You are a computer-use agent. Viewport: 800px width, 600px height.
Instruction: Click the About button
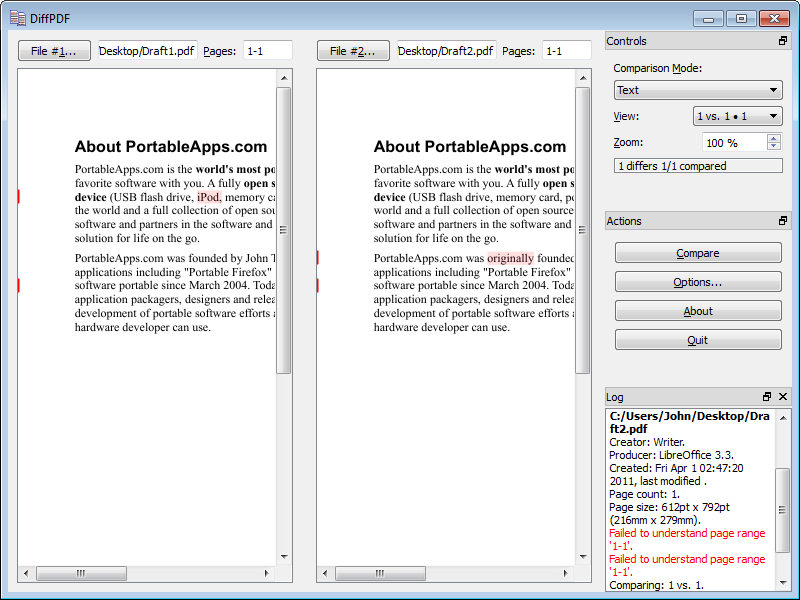tap(698, 311)
